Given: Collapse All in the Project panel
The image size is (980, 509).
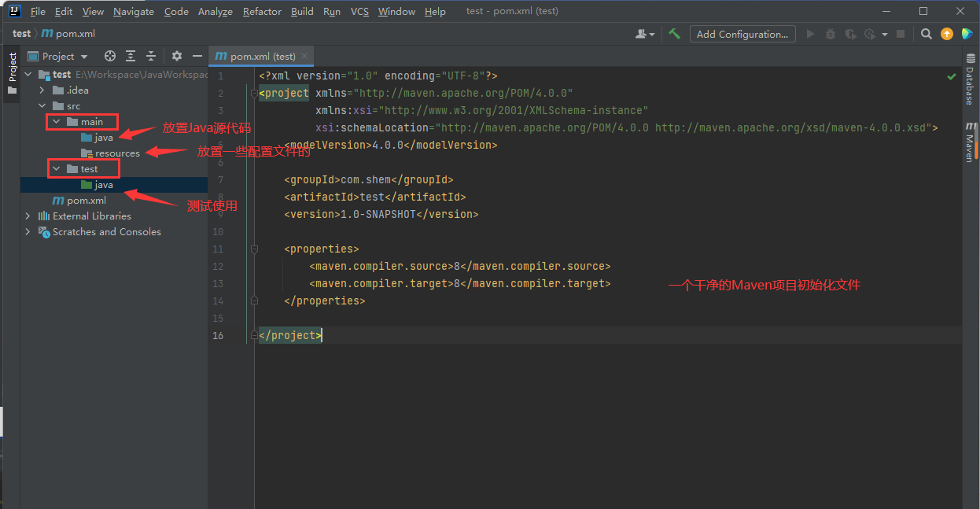Looking at the screenshot, I should tap(149, 56).
